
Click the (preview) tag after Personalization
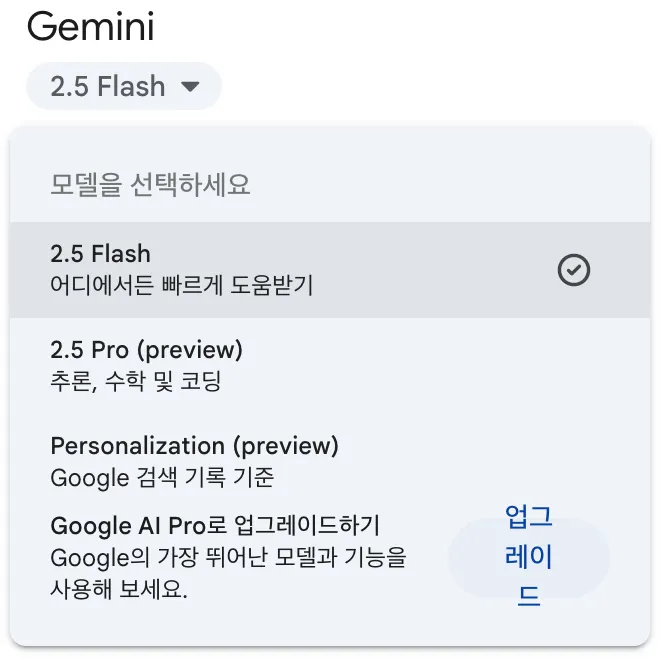coord(286,446)
